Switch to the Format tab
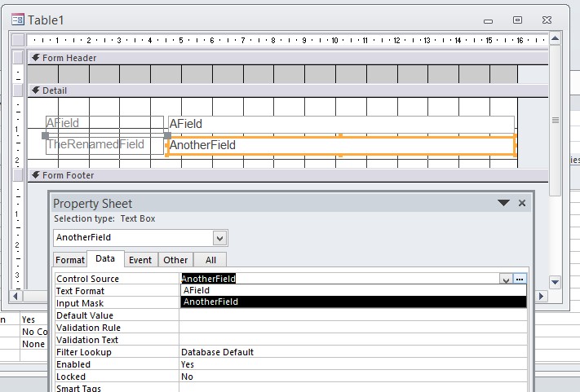The width and height of the screenshot is (580, 392). 70,260
